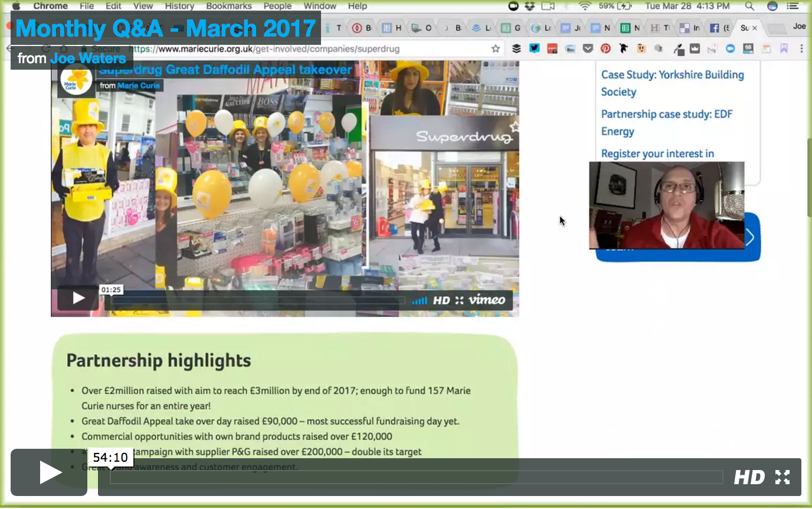
Task: Switch to the Facebook browser tab
Action: pyautogui.click(x=719, y=28)
